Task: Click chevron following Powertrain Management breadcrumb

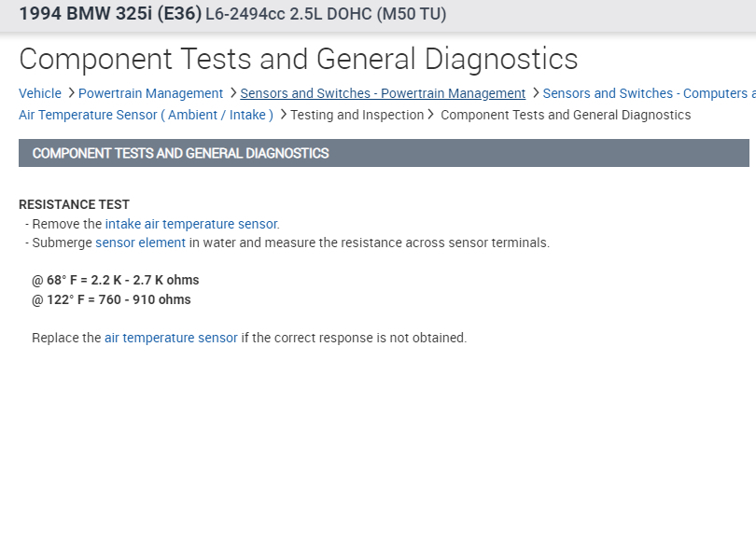Action: tap(232, 93)
